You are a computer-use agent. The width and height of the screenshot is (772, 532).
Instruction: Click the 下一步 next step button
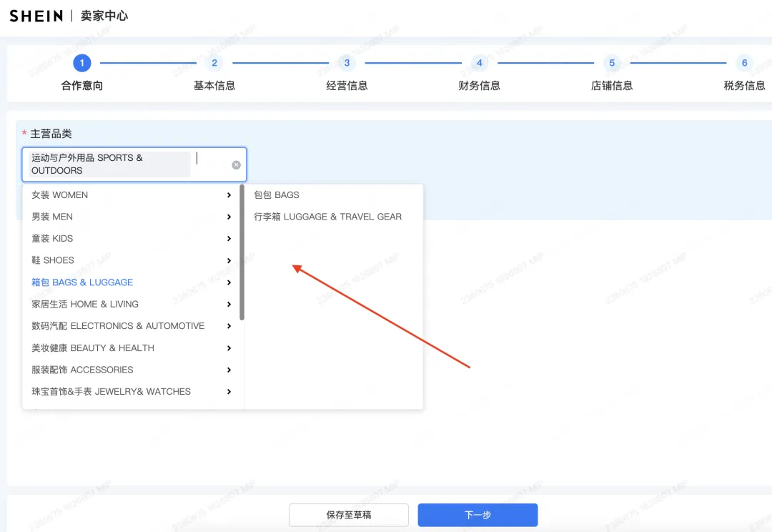point(477,515)
